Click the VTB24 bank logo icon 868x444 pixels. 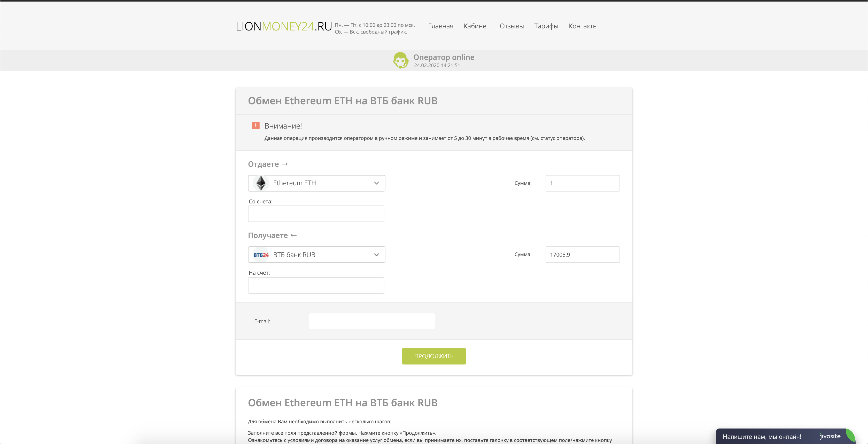(261, 255)
